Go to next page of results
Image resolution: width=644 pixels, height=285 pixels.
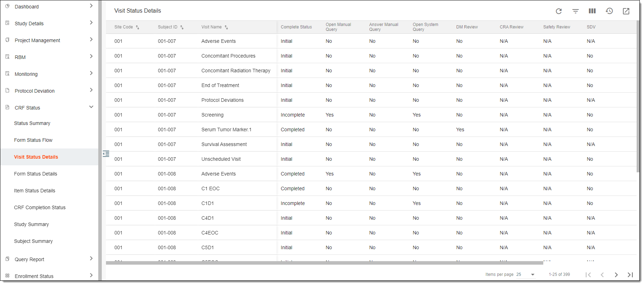click(x=616, y=275)
